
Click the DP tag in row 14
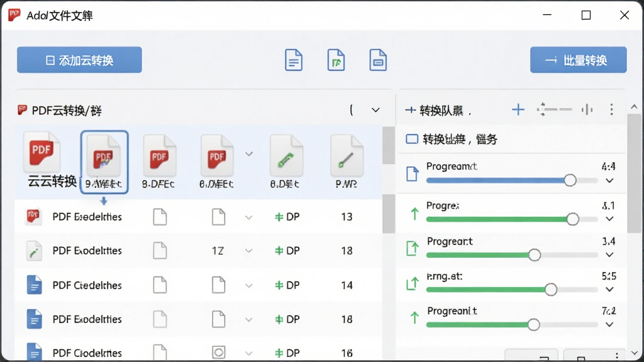point(287,285)
